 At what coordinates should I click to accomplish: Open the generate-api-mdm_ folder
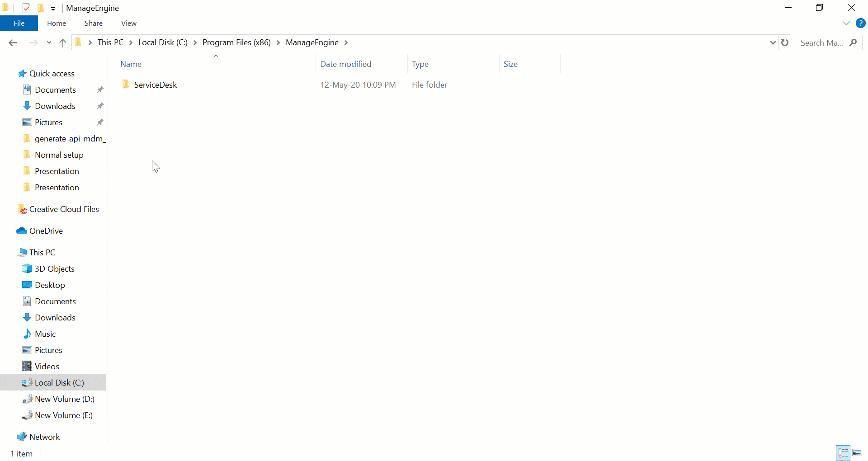point(70,139)
